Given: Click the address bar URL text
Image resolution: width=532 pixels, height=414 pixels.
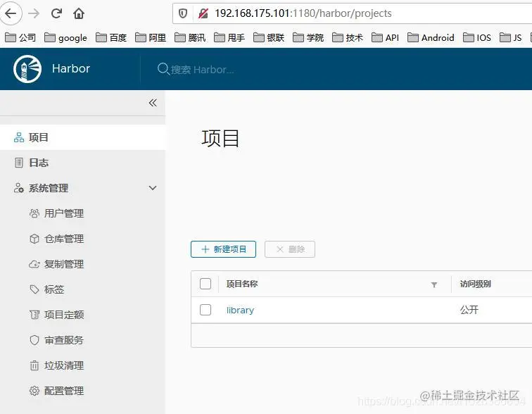Looking at the screenshot, I should click(303, 13).
